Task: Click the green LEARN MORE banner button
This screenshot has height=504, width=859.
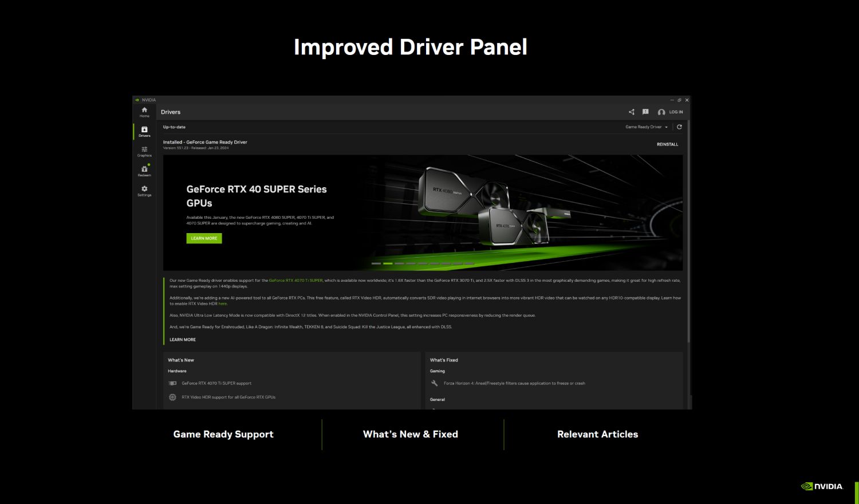Action: pyautogui.click(x=204, y=238)
